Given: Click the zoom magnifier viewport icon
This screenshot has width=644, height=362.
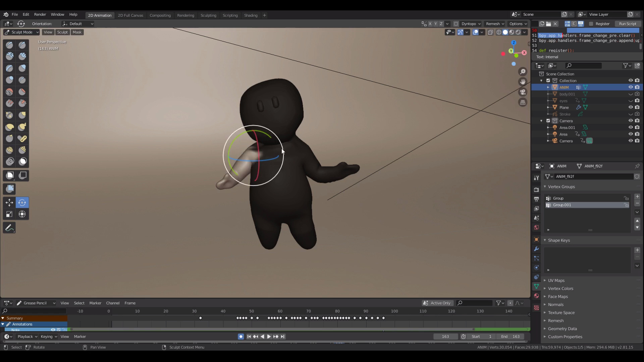Looking at the screenshot, I should pyautogui.click(x=523, y=71).
